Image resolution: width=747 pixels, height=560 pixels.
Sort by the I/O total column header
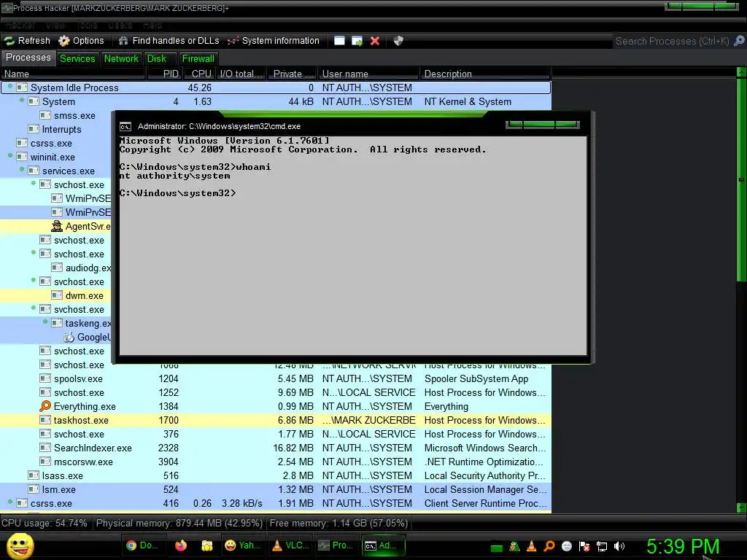click(240, 74)
